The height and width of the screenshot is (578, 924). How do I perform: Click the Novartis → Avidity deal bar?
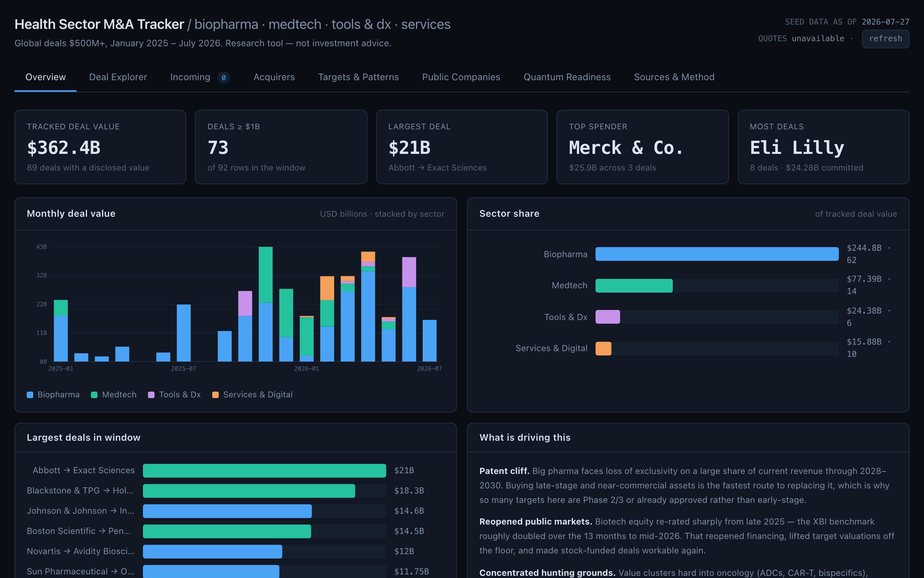point(212,552)
